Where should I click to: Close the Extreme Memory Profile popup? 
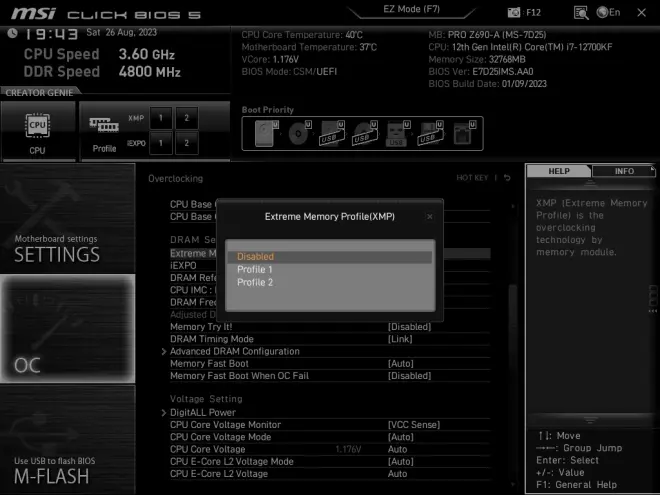point(430,216)
